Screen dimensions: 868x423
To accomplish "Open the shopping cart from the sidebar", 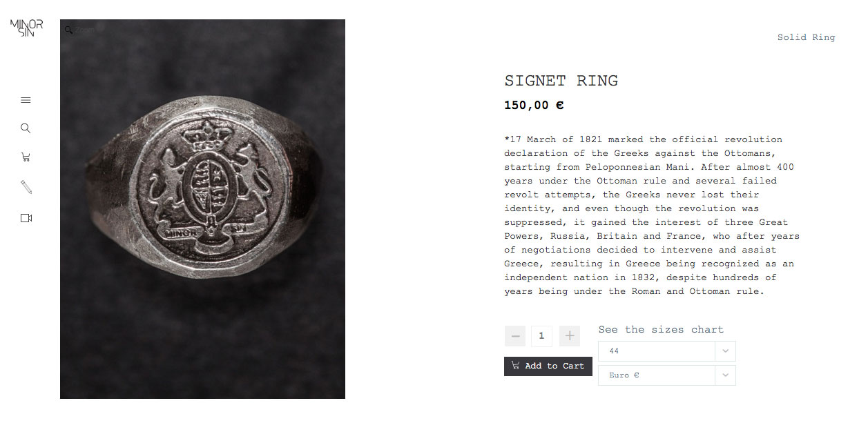I will [x=26, y=157].
